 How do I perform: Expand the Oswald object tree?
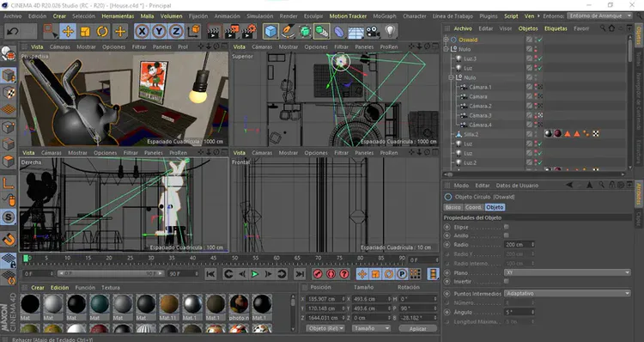pos(446,40)
